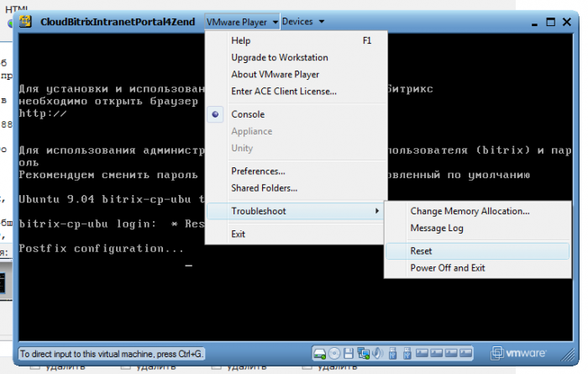Viewport: 588px width, 374px height.
Task: Click the 'bitrix-cp-ubu login:' prompt text
Action: (87, 224)
